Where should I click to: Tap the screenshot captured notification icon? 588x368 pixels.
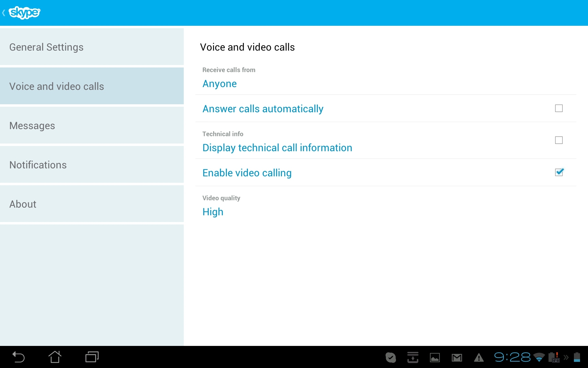tap(435, 357)
